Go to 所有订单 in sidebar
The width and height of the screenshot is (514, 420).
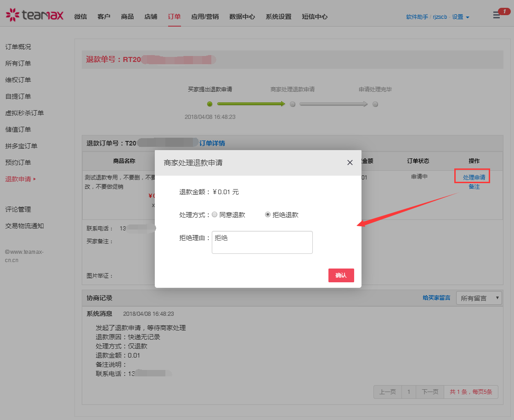pos(18,63)
